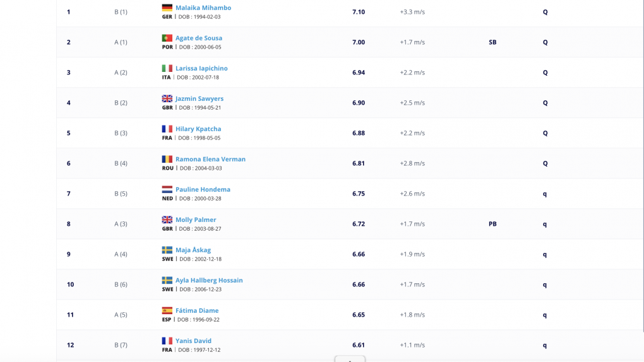The width and height of the screenshot is (644, 362).
Task: Click the PB marker in Molly Palmer's row
Action: pos(492,224)
